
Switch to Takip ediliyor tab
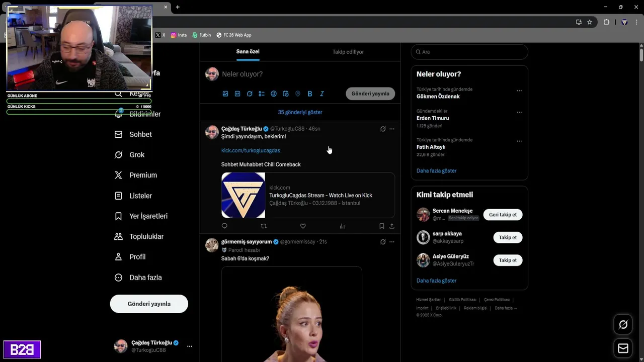click(x=348, y=52)
